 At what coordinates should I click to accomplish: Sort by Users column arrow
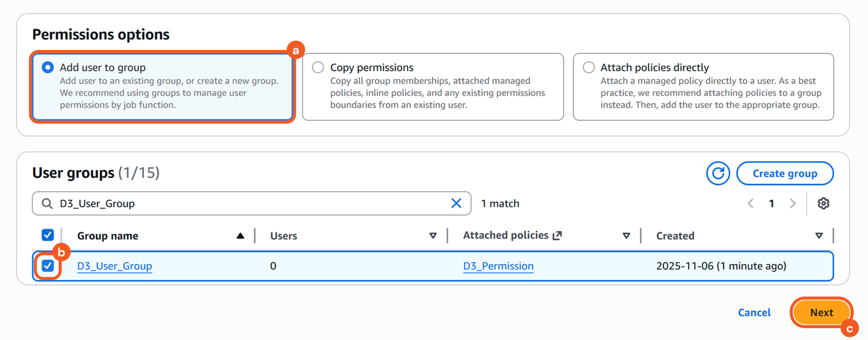point(433,236)
